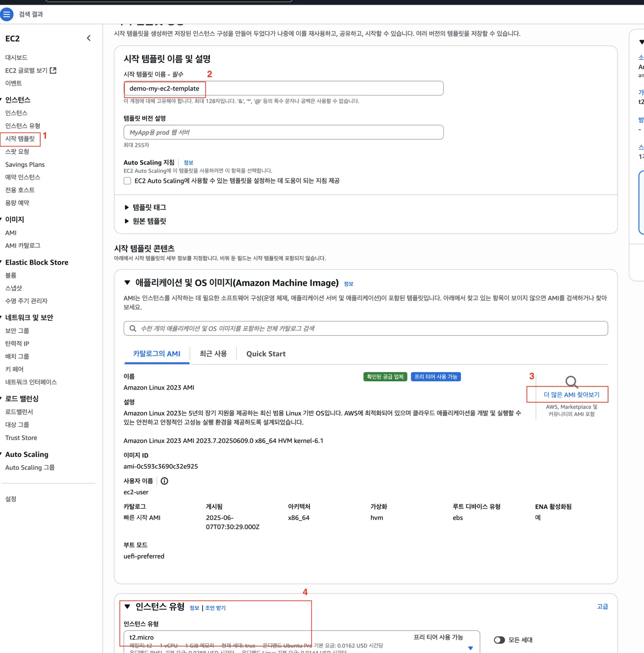This screenshot has width=644, height=653.
Task: Click the magnifier icon above 더 많은 AMI 찾아보기
Action: coord(571,382)
